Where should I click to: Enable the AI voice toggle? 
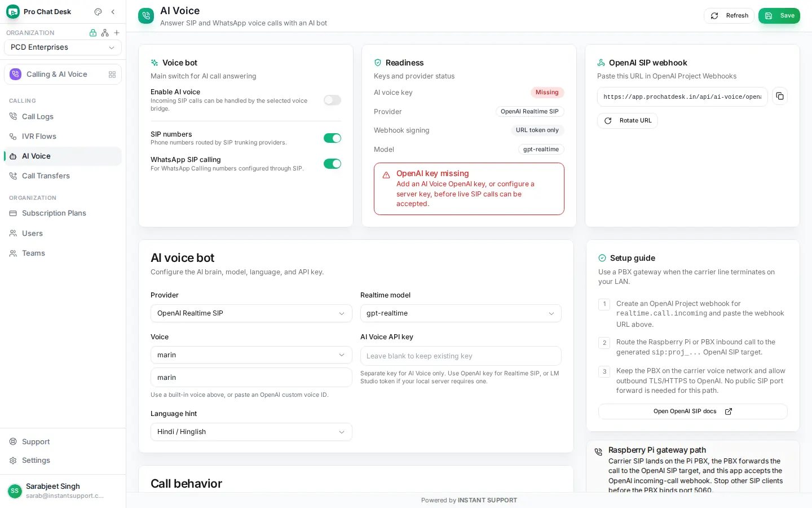(332, 100)
